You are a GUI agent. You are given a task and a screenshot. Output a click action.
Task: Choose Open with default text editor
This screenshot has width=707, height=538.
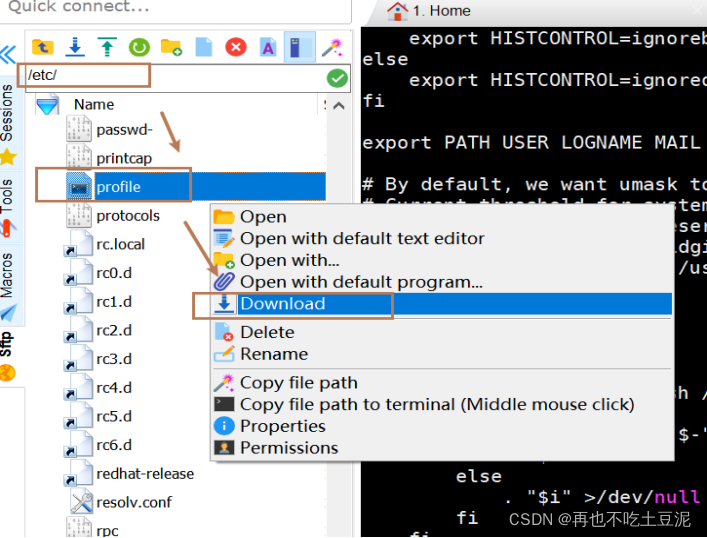(x=442, y=239)
